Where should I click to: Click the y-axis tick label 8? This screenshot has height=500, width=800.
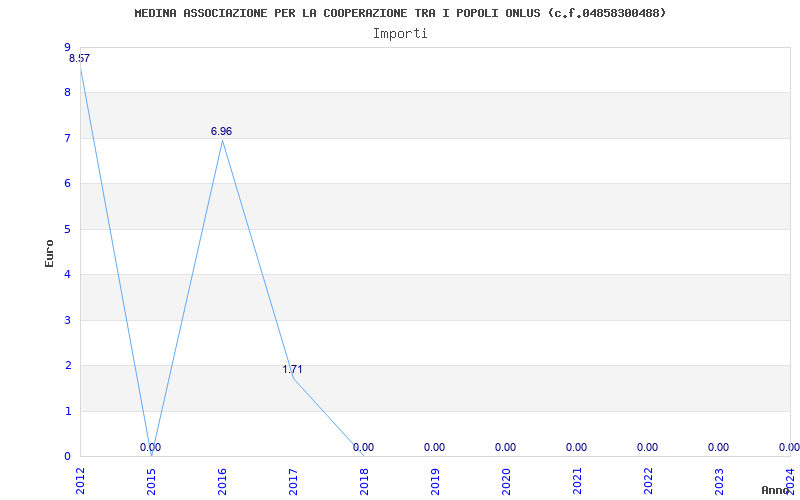[67, 92]
